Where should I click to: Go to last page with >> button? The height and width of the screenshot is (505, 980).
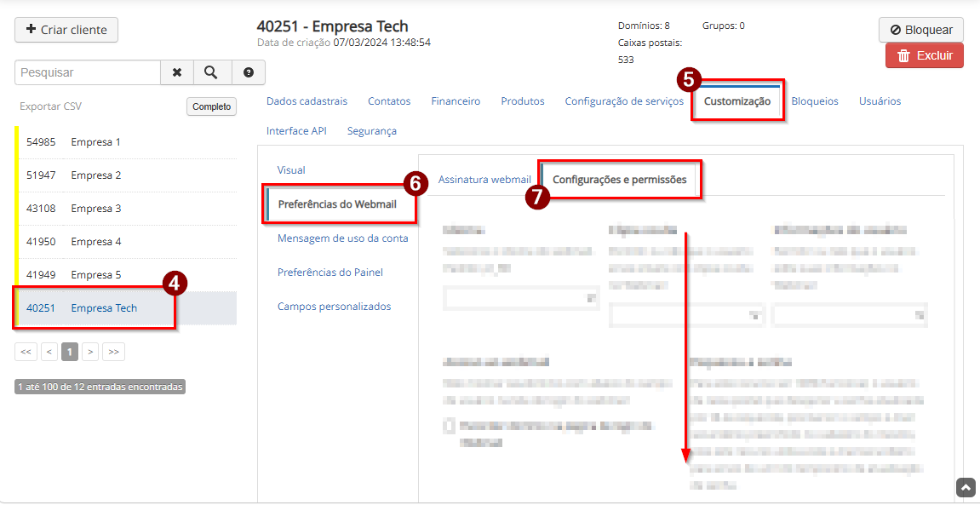pos(114,353)
